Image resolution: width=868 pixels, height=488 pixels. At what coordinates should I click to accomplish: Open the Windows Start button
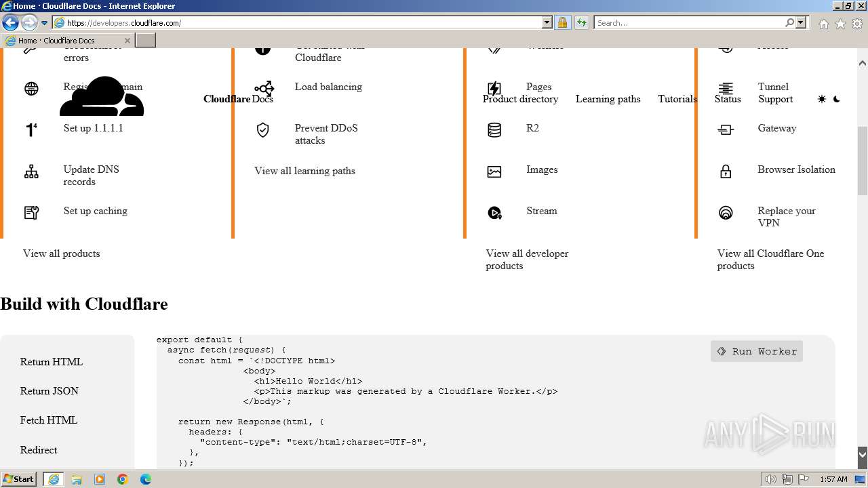click(19, 479)
